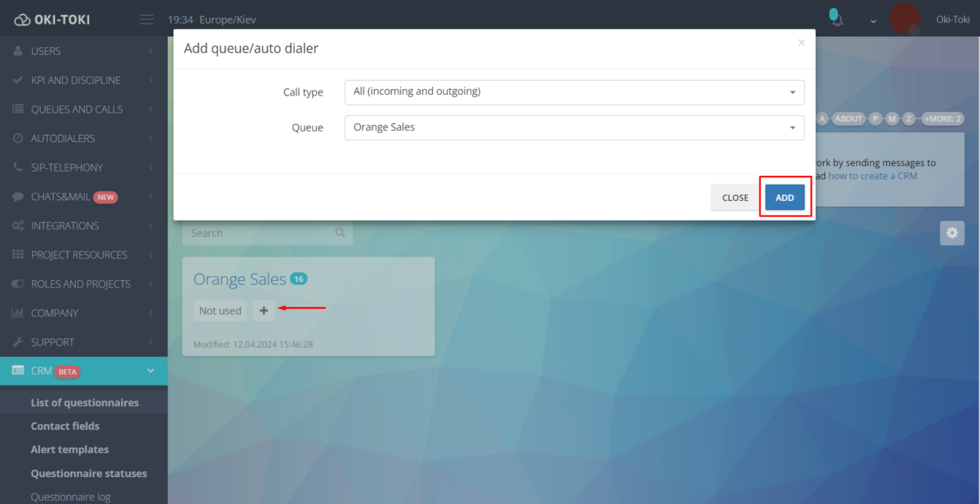The image size is (980, 504).
Task: Click the user avatar in header
Action: pos(904,18)
